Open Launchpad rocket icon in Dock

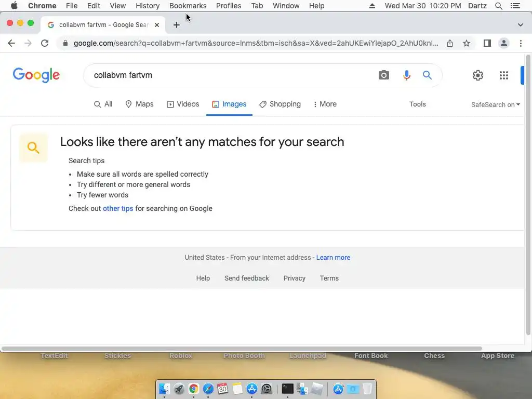[179, 389]
